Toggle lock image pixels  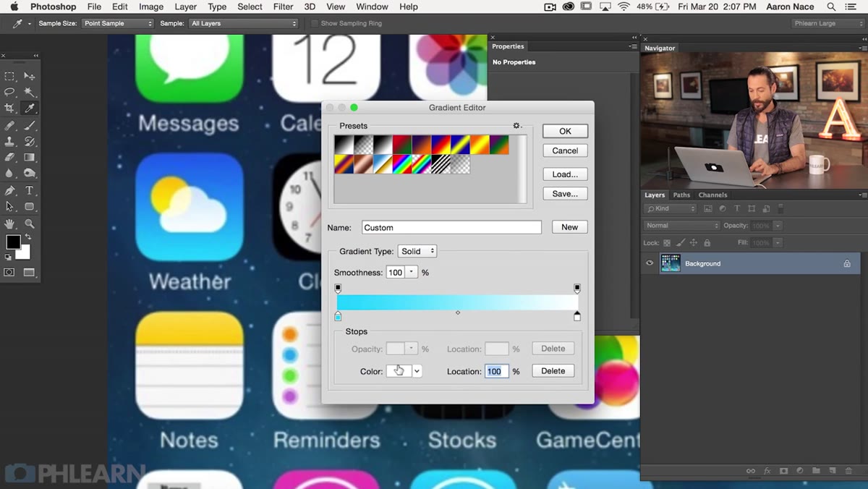pos(681,243)
